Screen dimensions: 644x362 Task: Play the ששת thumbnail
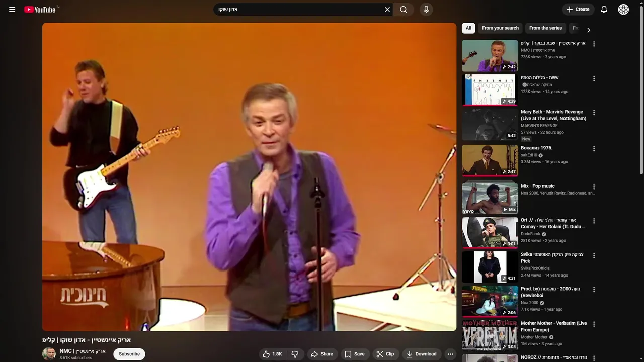(490, 90)
